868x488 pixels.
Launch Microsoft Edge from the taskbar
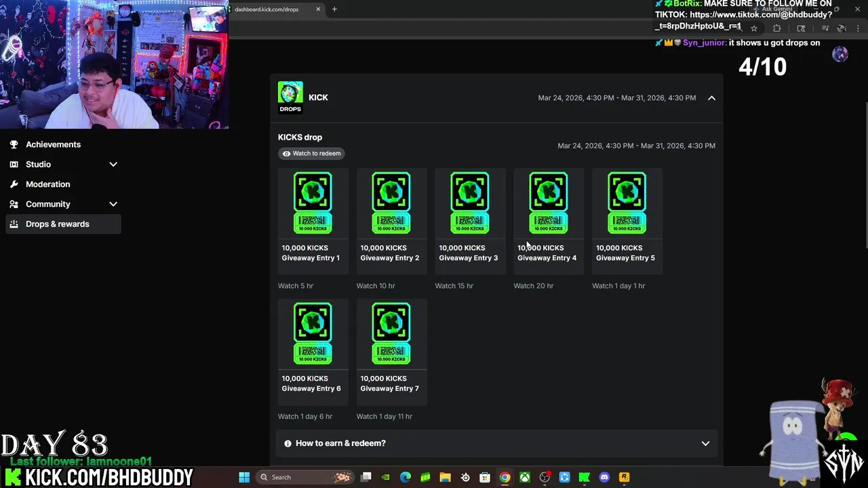click(x=406, y=477)
